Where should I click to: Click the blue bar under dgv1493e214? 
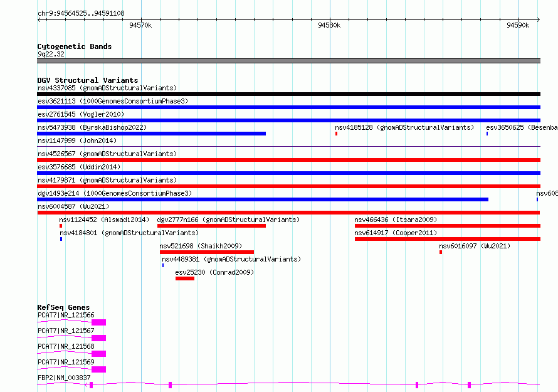coord(263,199)
